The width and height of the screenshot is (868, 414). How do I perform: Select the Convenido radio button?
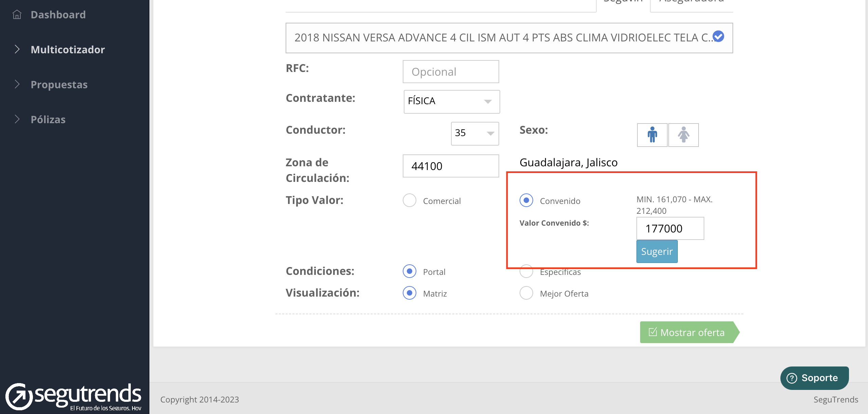pyautogui.click(x=526, y=200)
